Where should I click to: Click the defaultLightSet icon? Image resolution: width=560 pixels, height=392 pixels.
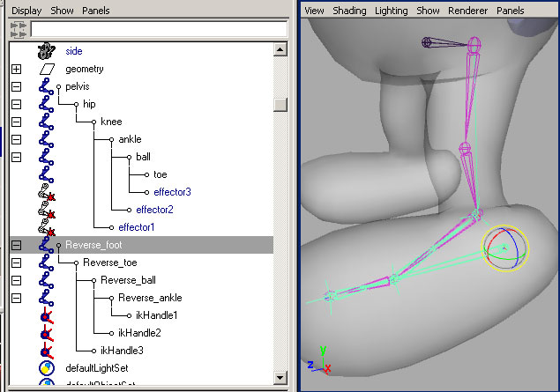pyautogui.click(x=47, y=367)
